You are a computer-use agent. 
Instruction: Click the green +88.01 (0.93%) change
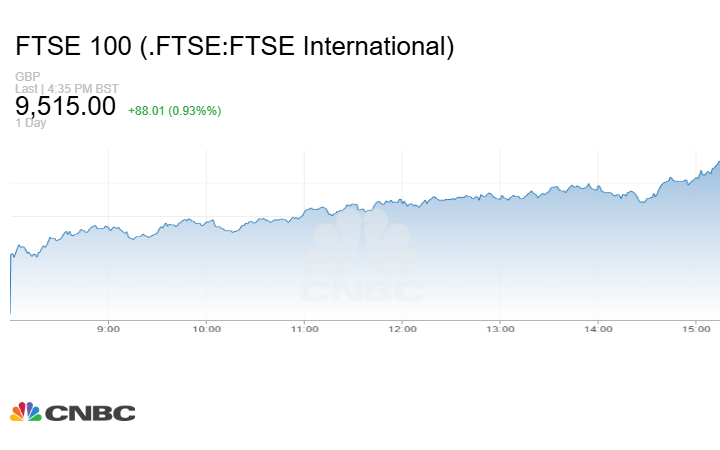(x=174, y=110)
